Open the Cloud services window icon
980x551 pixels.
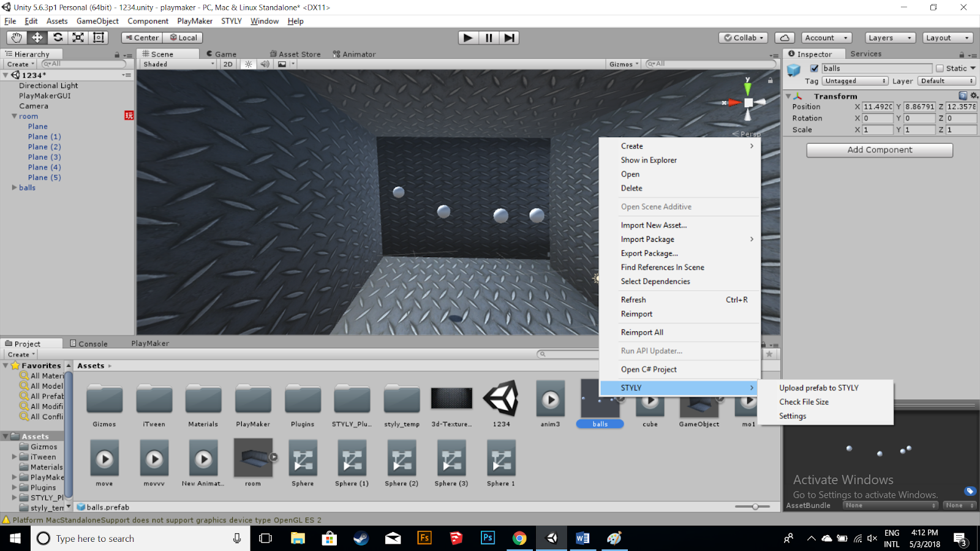pos(785,37)
